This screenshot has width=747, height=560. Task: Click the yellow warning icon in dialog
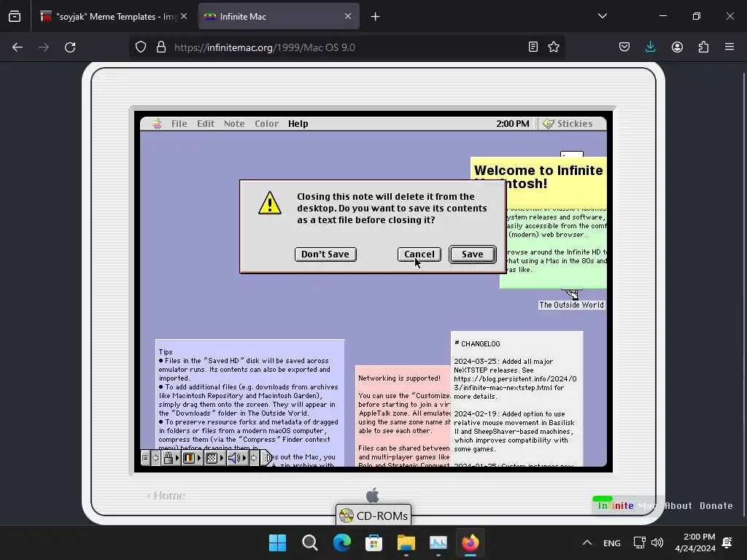pos(270,203)
